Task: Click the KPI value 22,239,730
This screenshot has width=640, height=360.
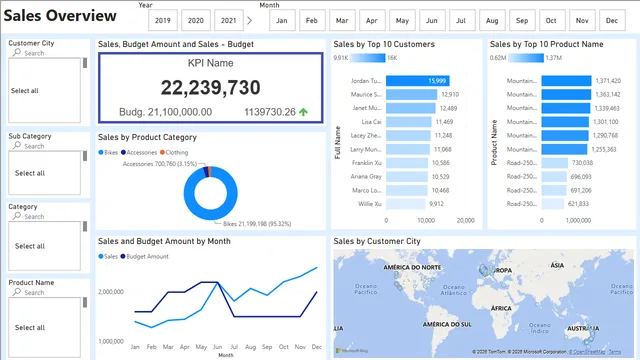Action: (x=211, y=87)
